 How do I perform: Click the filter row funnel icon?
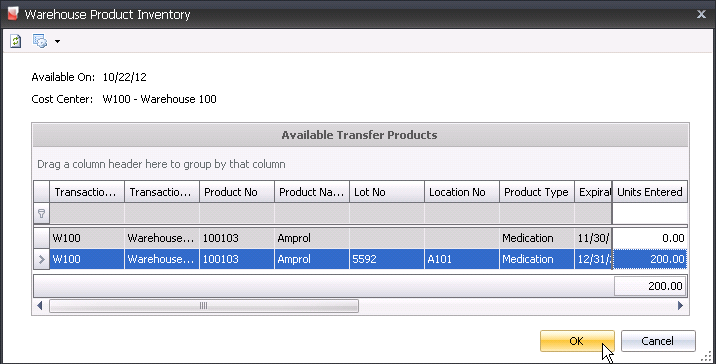(x=41, y=213)
